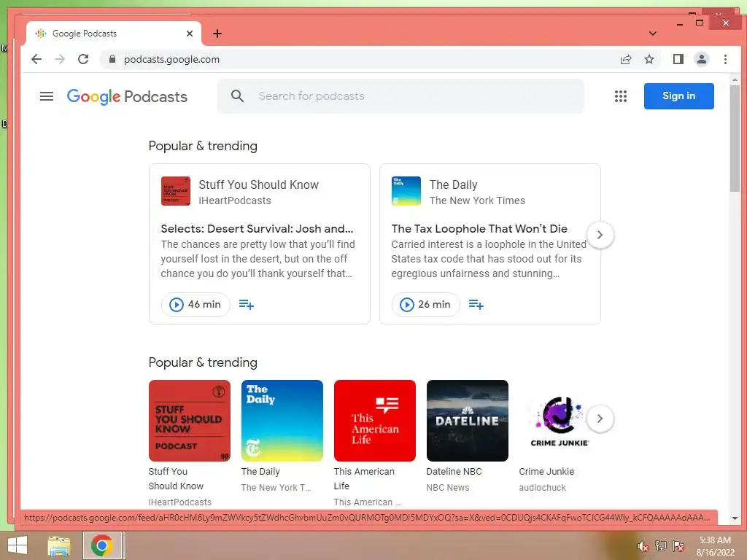Click the Google Podcasts logo
This screenshot has width=747, height=560.
pos(127,97)
